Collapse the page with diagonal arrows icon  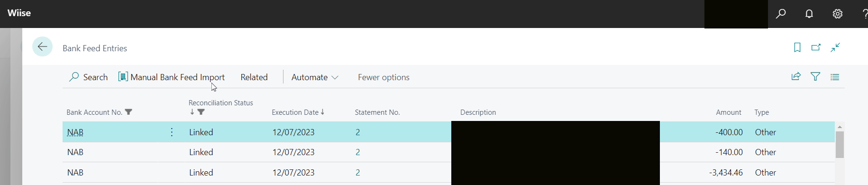(x=835, y=47)
